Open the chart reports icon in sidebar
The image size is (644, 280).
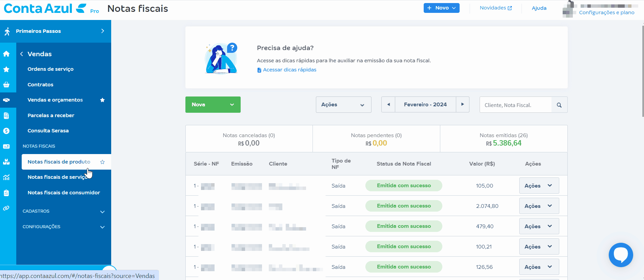click(x=6, y=177)
